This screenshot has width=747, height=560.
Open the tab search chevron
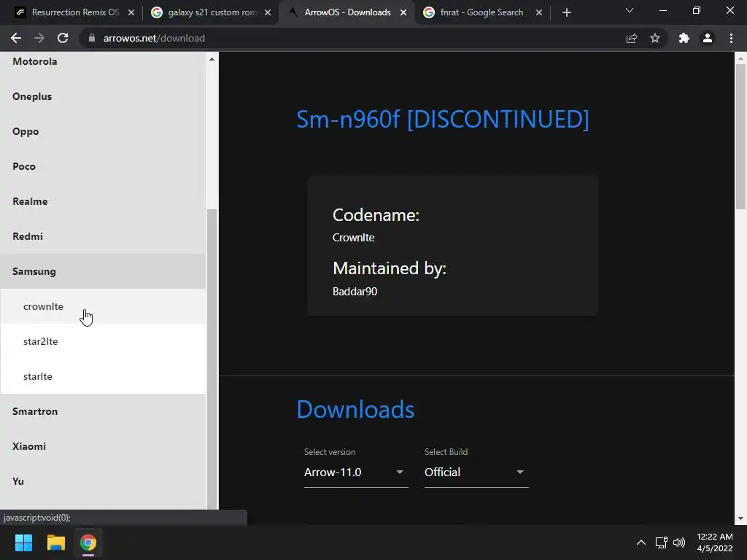630,10
